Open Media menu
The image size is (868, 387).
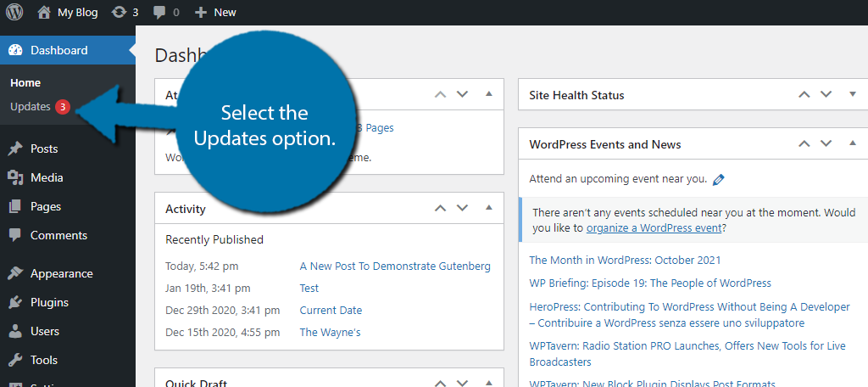pos(47,177)
